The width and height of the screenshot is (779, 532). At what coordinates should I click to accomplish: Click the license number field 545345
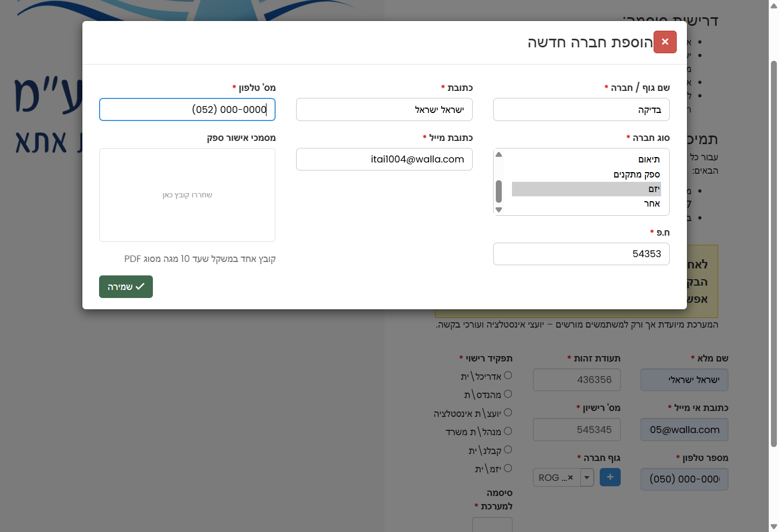pos(577,430)
